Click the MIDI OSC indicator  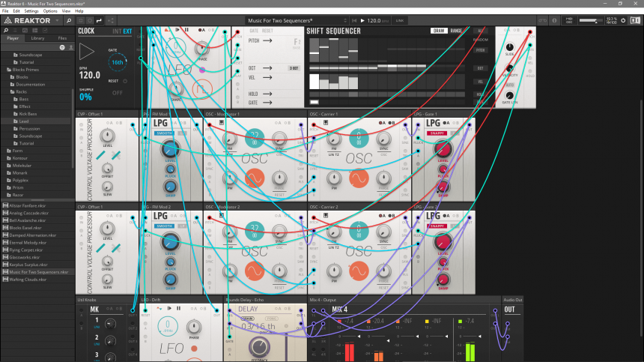click(x=569, y=20)
